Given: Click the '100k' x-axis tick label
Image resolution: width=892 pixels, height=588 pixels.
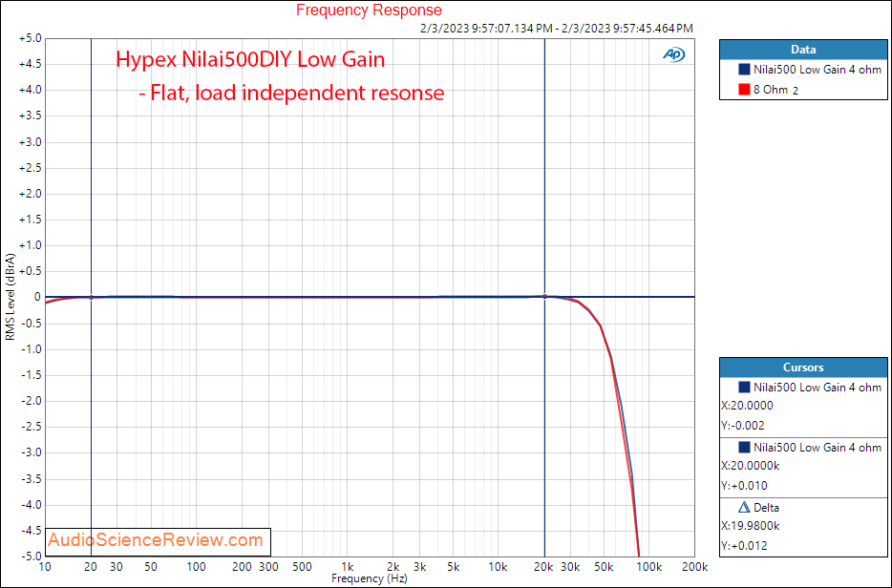Looking at the screenshot, I should [649, 567].
